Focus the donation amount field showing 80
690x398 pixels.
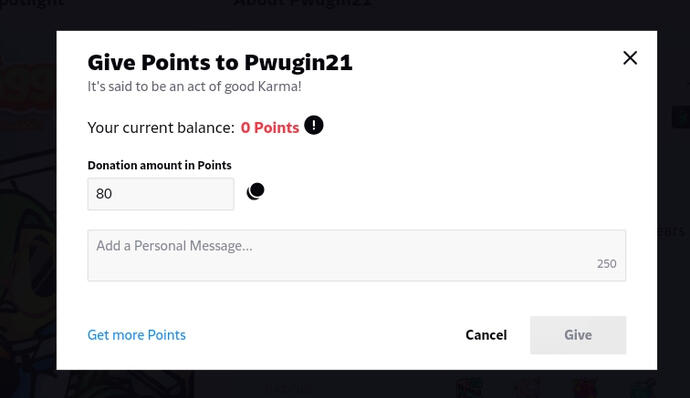click(x=161, y=194)
